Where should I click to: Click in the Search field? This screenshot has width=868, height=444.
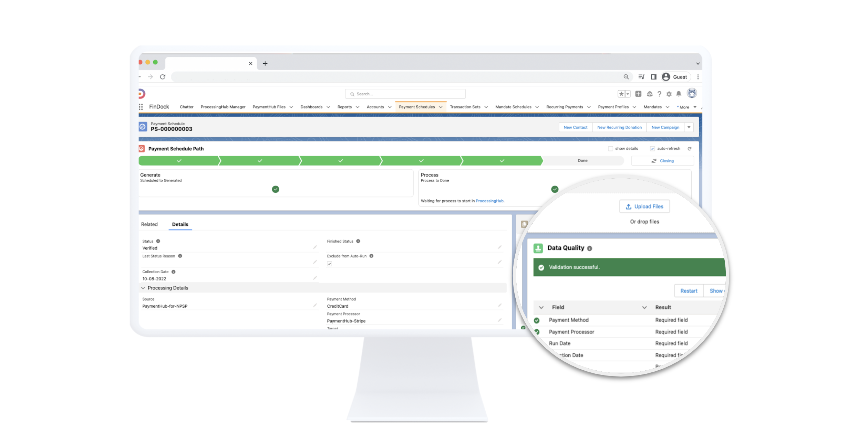point(405,94)
